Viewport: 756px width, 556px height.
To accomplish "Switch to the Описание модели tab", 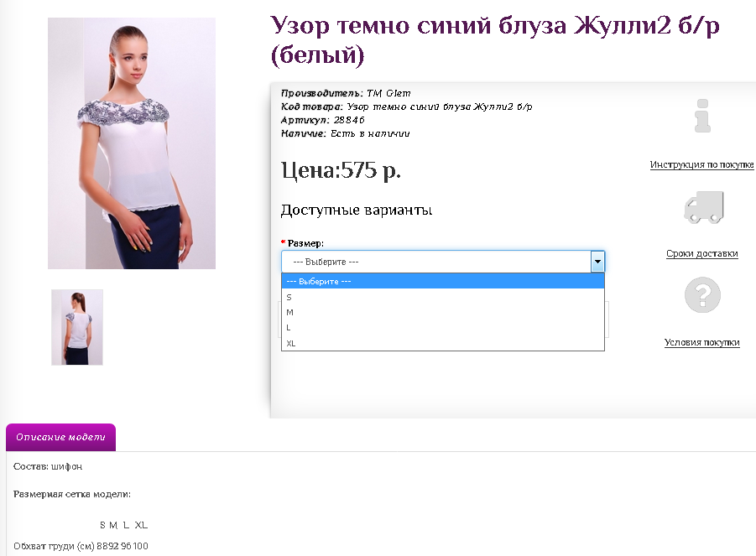I will [x=60, y=437].
